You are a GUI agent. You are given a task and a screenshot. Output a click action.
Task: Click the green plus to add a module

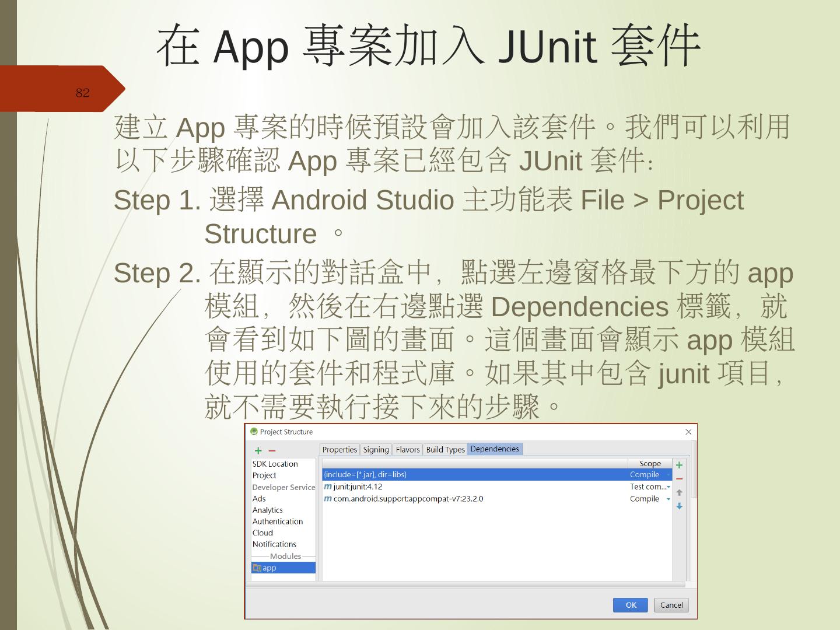coord(258,450)
